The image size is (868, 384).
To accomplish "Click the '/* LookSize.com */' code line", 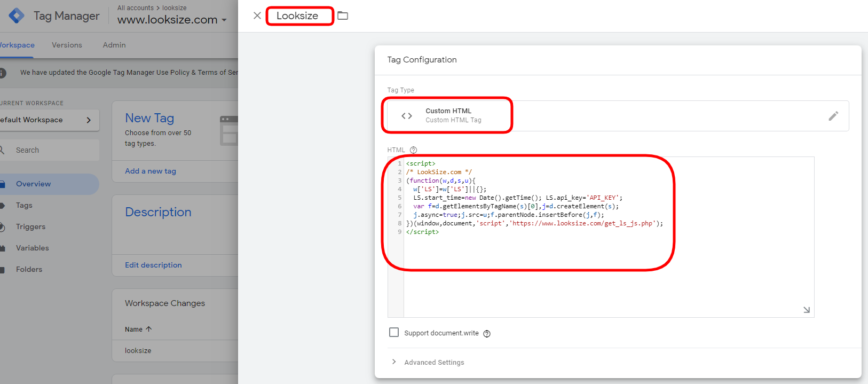I will [439, 172].
